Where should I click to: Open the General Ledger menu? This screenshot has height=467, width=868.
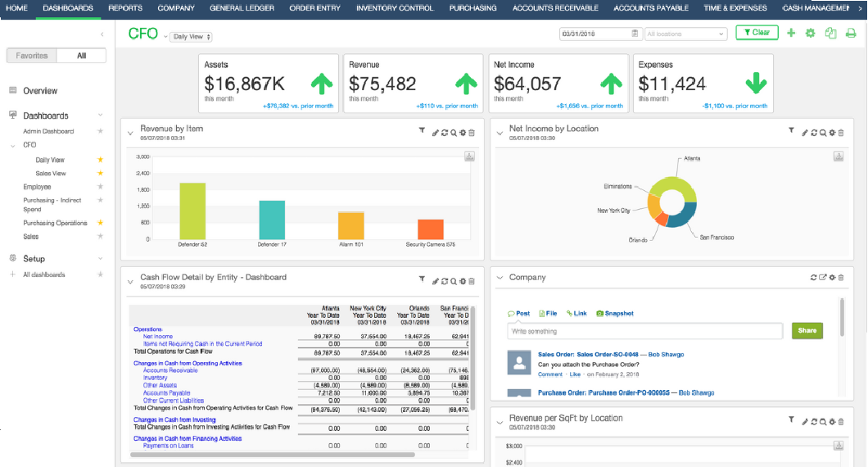tap(241, 8)
